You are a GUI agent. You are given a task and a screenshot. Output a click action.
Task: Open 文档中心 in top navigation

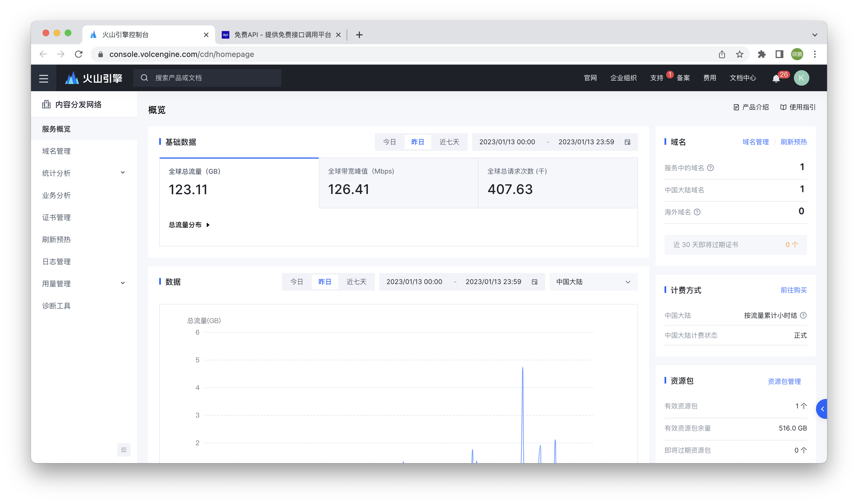pyautogui.click(x=742, y=78)
